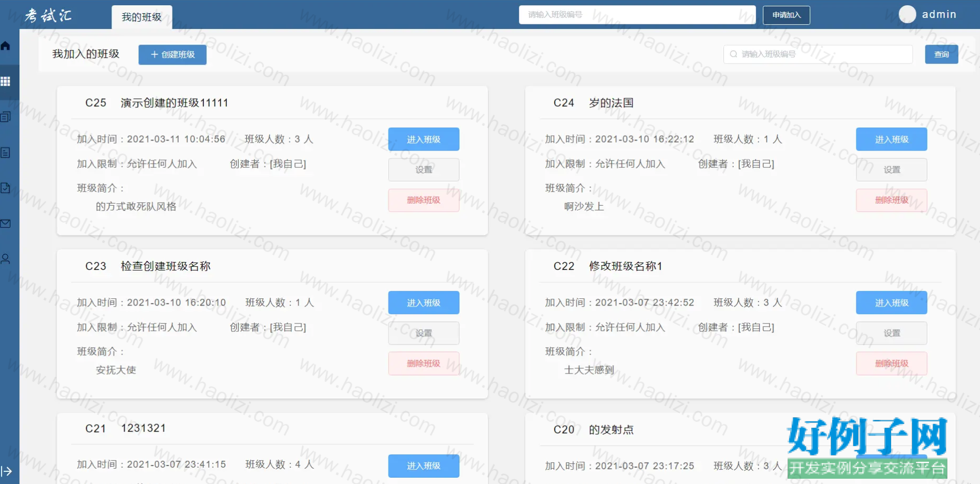The image size is (980, 484).
Task: Switch to 我的班级 tab
Action: click(142, 17)
